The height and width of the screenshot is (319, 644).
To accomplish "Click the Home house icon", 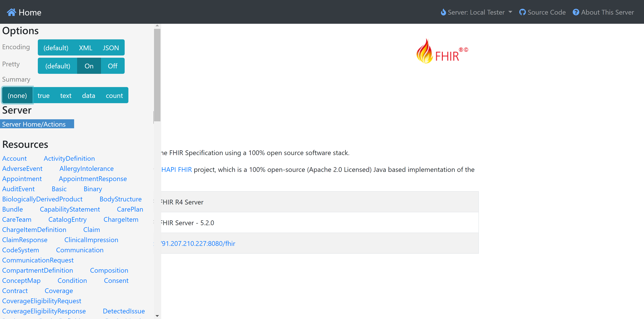I will [x=12, y=12].
